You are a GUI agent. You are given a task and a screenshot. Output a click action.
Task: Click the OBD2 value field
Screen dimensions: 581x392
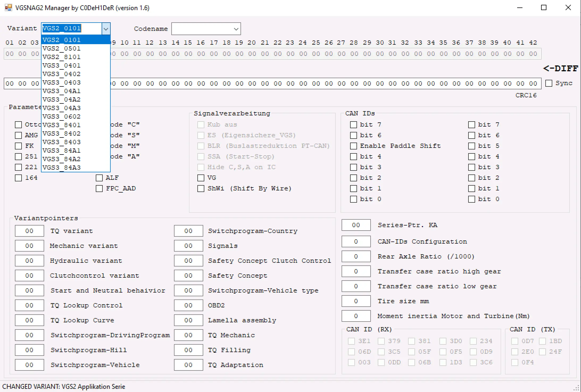pos(188,305)
